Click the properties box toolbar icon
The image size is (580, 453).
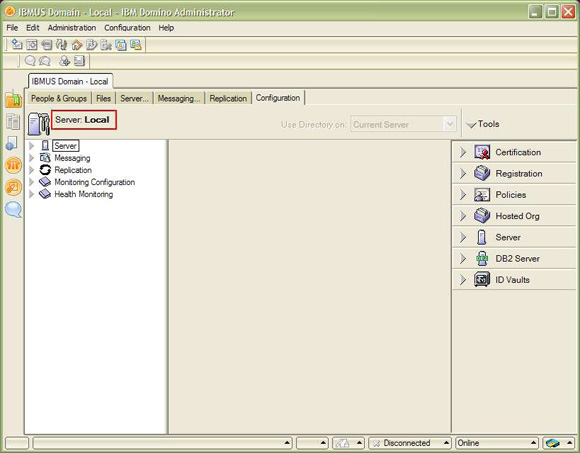(32, 45)
